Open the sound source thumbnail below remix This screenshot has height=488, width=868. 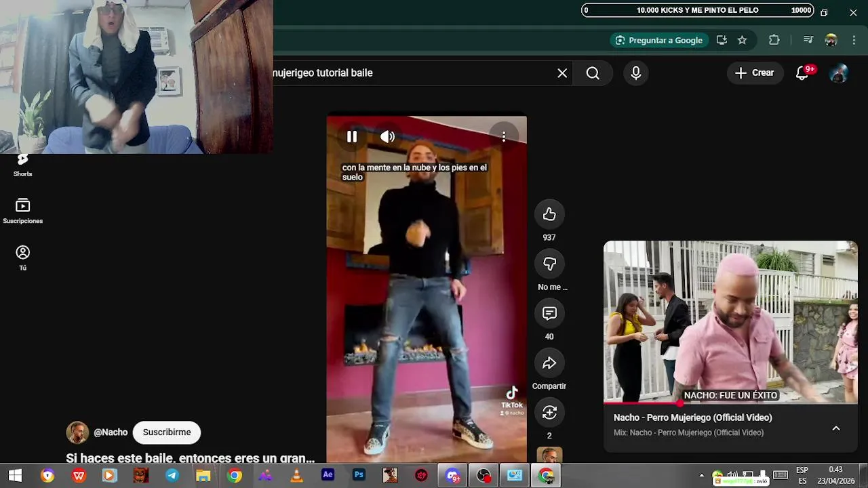point(549,455)
